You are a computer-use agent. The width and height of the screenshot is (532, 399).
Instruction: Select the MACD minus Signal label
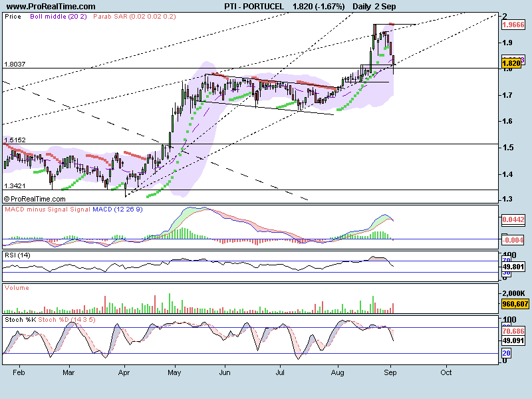pyautogui.click(x=37, y=209)
